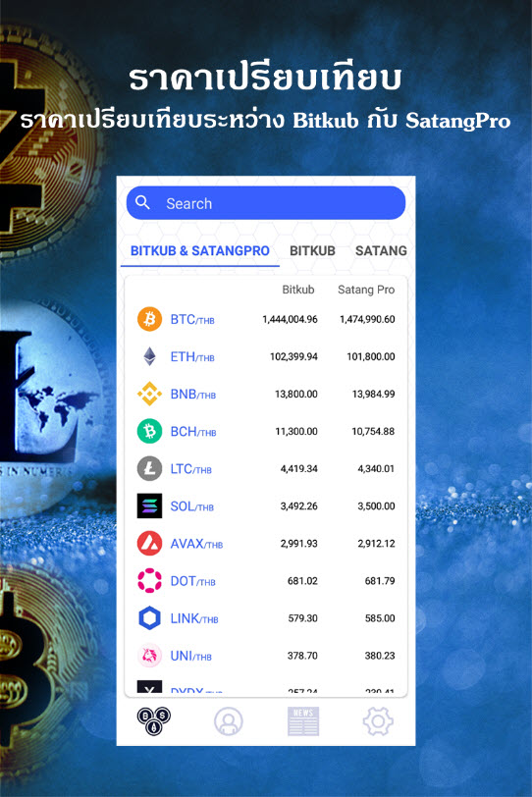This screenshot has height=797, width=532.
Task: Tap the Polkadot DOT icon
Action: pyautogui.click(x=149, y=580)
